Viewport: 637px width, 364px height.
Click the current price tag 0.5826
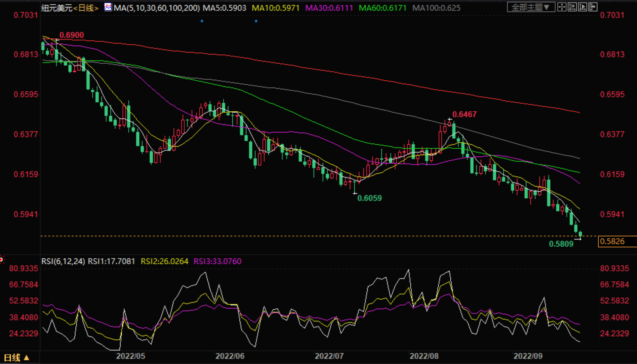[x=616, y=242]
